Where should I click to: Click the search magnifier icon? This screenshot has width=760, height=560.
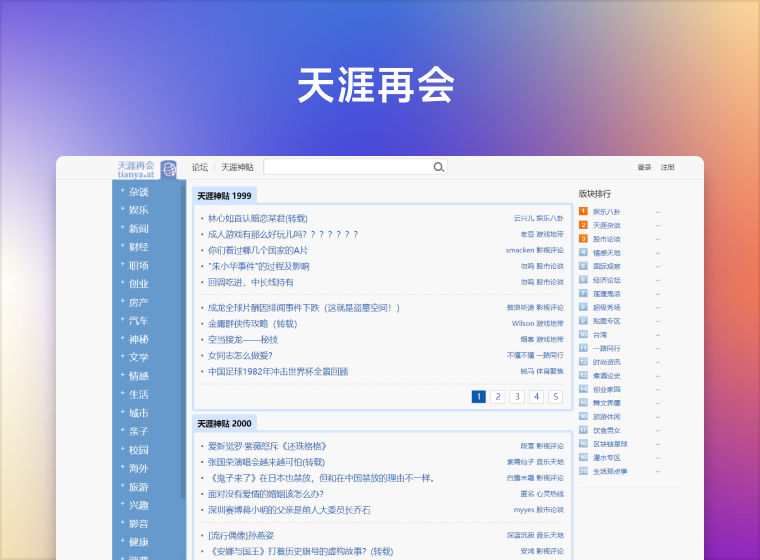click(x=438, y=167)
